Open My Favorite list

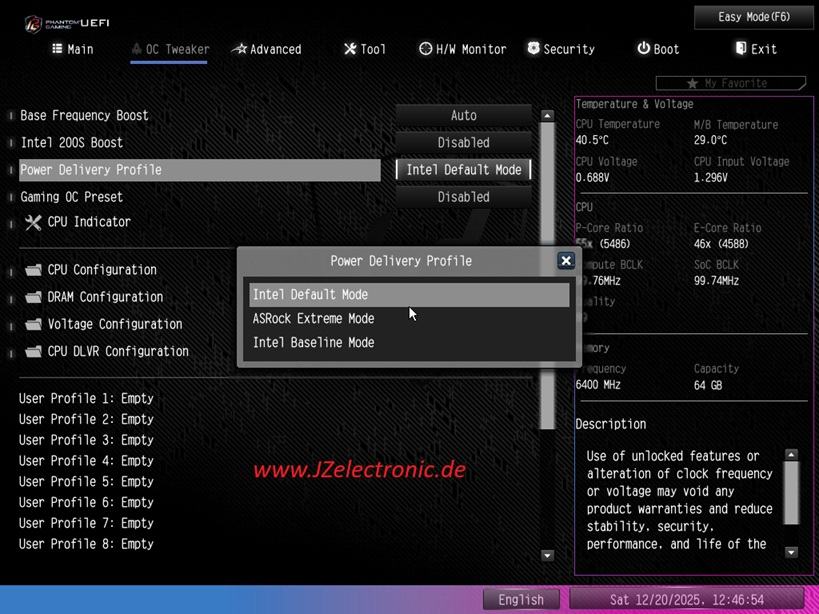(x=730, y=83)
